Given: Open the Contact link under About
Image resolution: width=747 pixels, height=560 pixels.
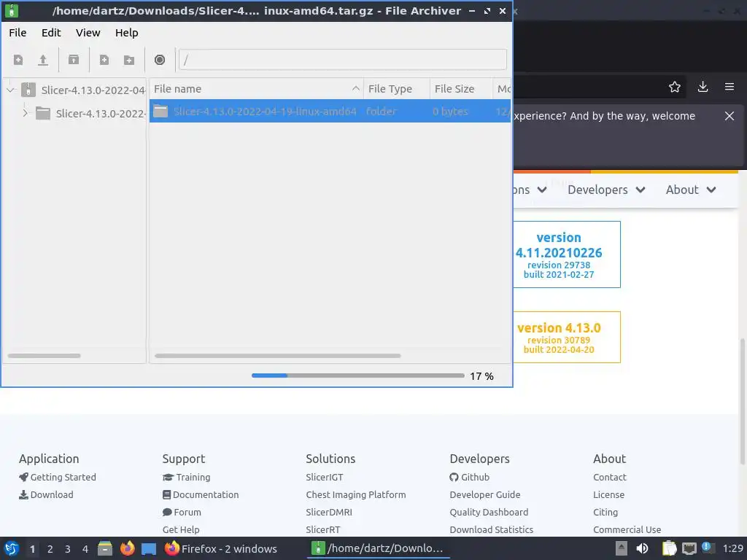Looking at the screenshot, I should (x=610, y=477).
